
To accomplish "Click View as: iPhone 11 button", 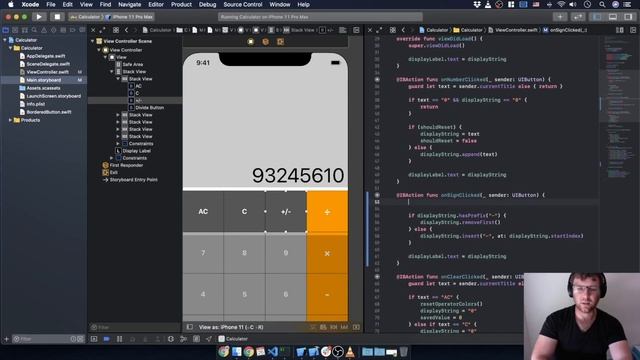I will coord(231,327).
